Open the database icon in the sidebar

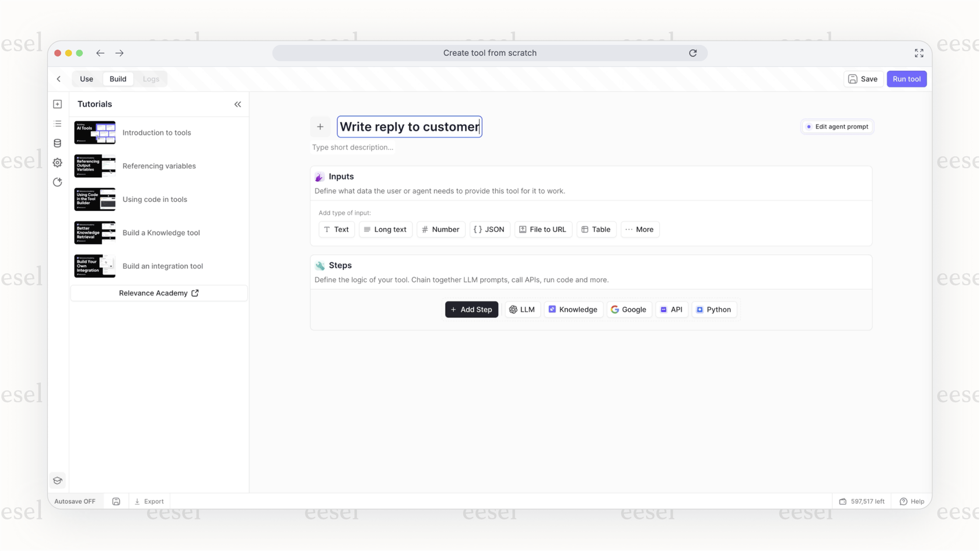57,143
